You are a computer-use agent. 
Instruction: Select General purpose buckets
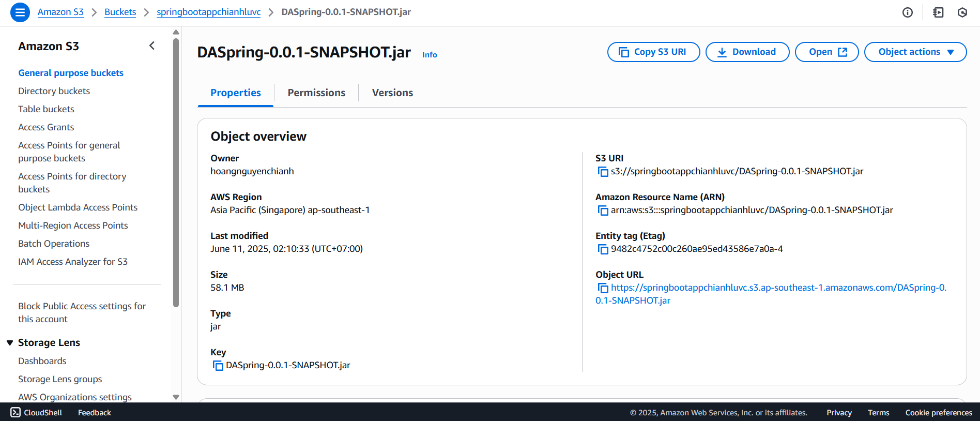tap(71, 73)
